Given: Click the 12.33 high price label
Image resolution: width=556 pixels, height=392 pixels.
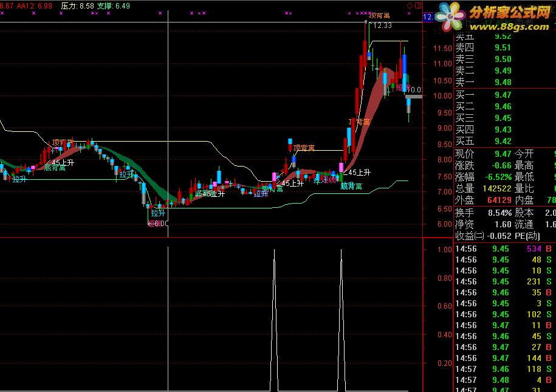Looking at the screenshot, I should [x=383, y=26].
